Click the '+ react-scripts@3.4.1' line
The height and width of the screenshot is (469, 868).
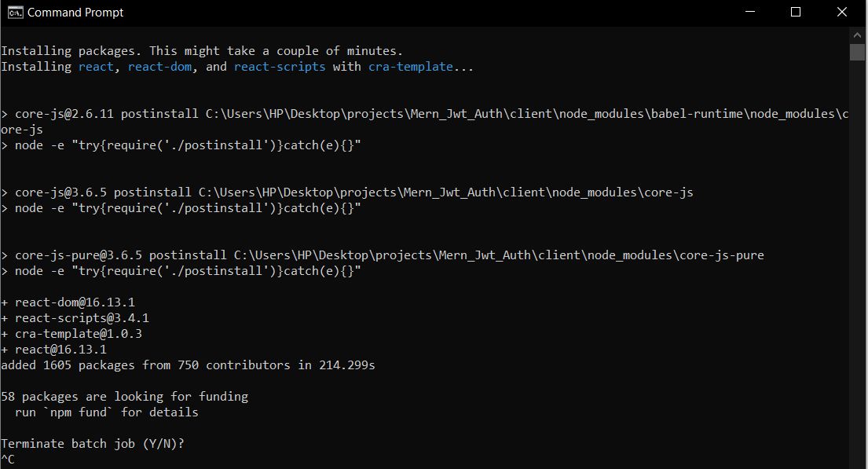75,318
